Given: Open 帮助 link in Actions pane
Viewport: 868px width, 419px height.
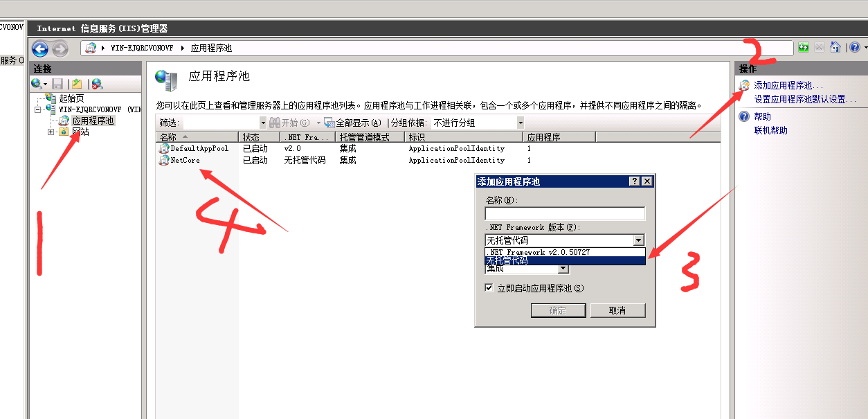Looking at the screenshot, I should (x=762, y=116).
